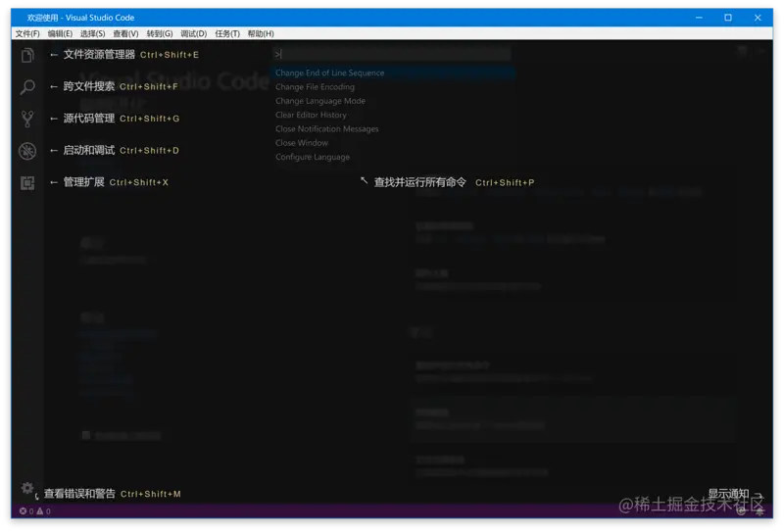Open the Manage gear icon
This screenshot has height=532, width=784.
tap(27, 488)
